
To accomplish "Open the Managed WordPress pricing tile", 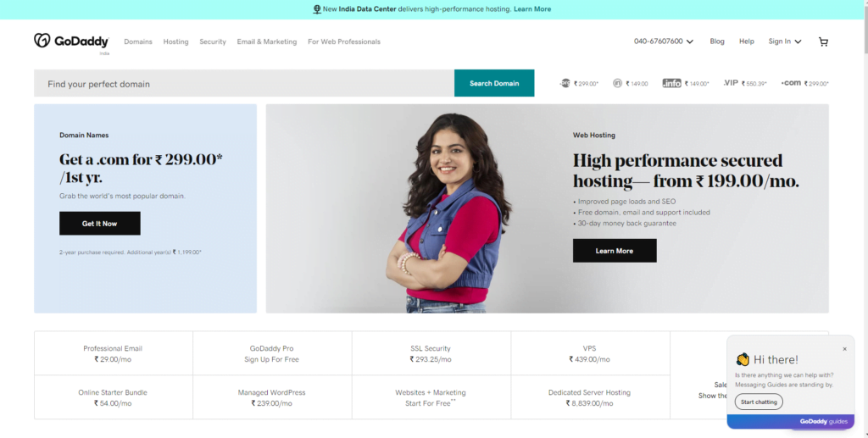I will pyautogui.click(x=272, y=397).
